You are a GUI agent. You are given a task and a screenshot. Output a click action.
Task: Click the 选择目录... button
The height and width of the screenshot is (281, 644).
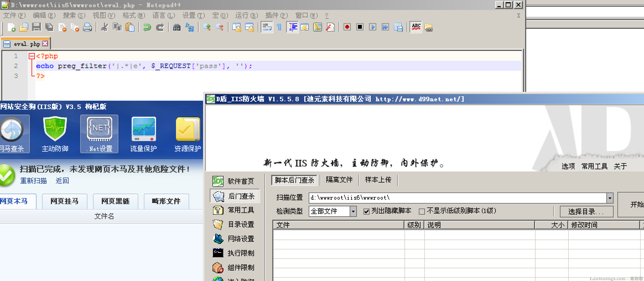click(x=586, y=212)
